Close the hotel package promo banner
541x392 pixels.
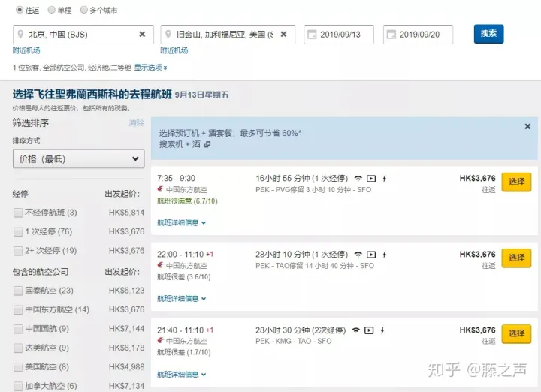527,126
